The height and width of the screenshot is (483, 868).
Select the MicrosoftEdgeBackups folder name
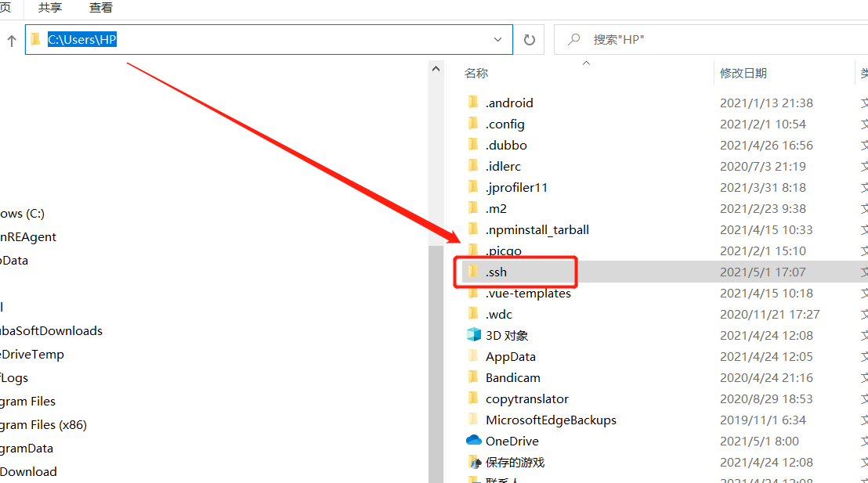(551, 420)
